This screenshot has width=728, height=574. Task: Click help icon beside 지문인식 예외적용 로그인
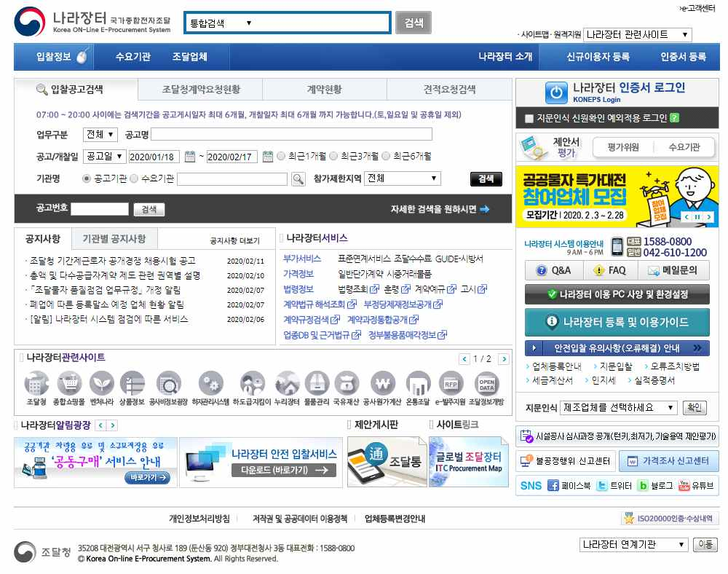click(x=675, y=118)
